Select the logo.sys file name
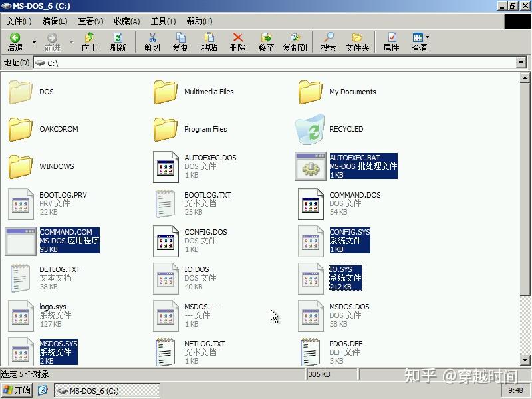This screenshot has height=399, width=532. click(53, 307)
